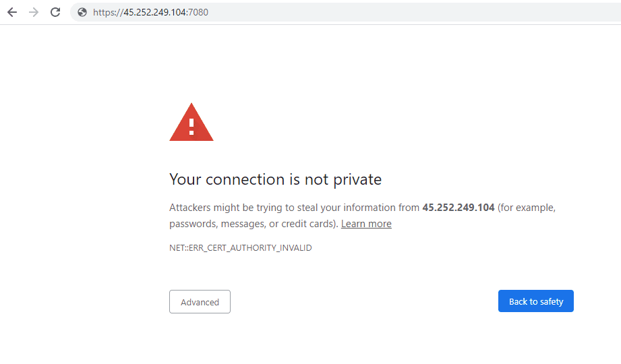Click the 7080 port number in the URL
The image size is (621, 364).
(198, 12)
